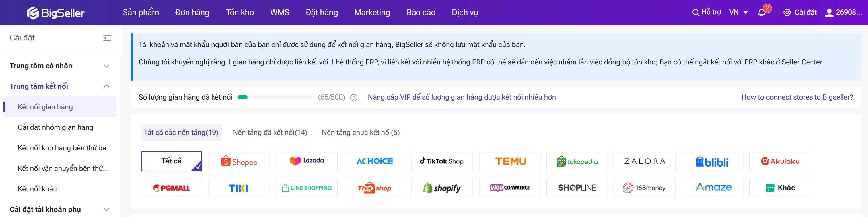The height and width of the screenshot is (217, 868).
Task: Click the Nâng cấp VIP link
Action: (x=461, y=97)
